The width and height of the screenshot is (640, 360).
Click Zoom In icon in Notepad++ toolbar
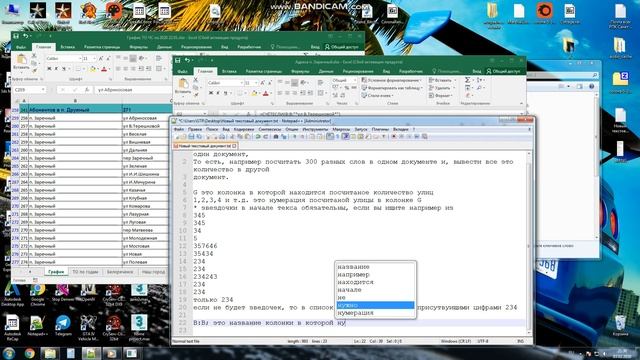[x=294, y=137]
